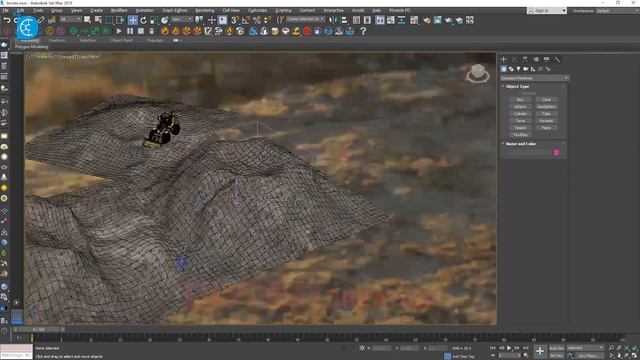Click the large Set Keys plus button
This screenshot has height=360, width=640.
pos(540,351)
